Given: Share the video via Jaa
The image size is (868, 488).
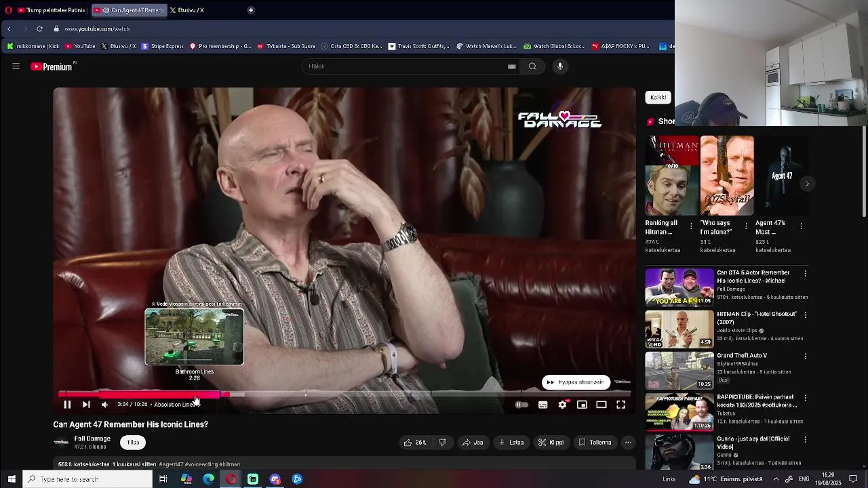Looking at the screenshot, I should [473, 443].
